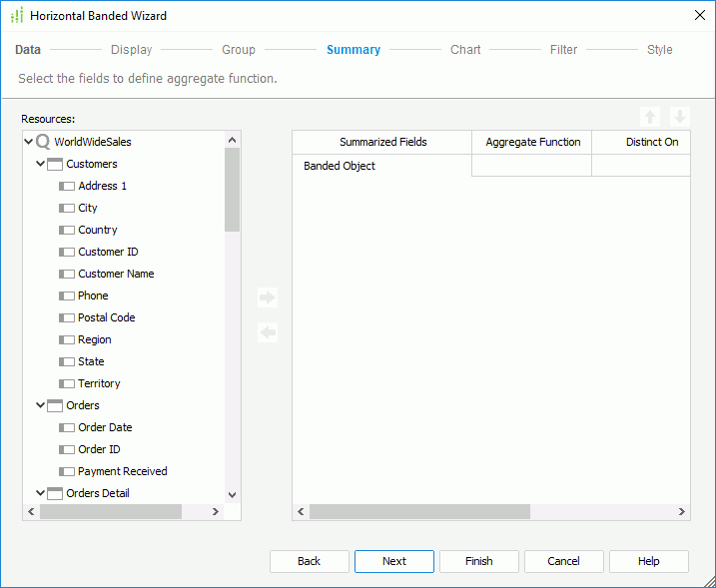The image size is (716, 588).
Task: Click the Distinct On column header
Action: coord(641,143)
